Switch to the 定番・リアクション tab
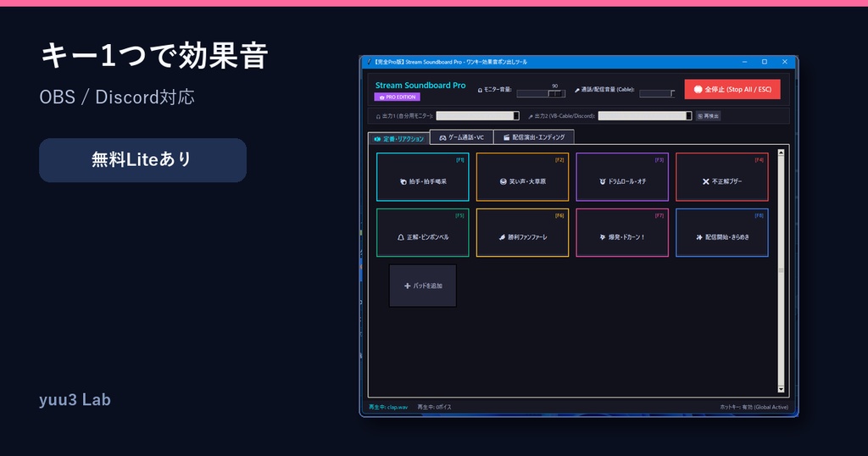The image size is (868, 456). (398, 139)
